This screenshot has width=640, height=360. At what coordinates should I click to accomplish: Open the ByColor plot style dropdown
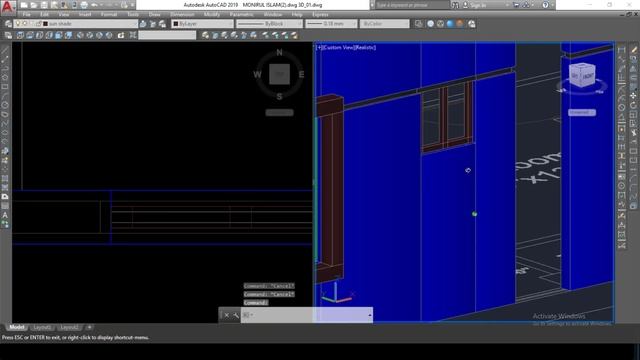[384, 24]
